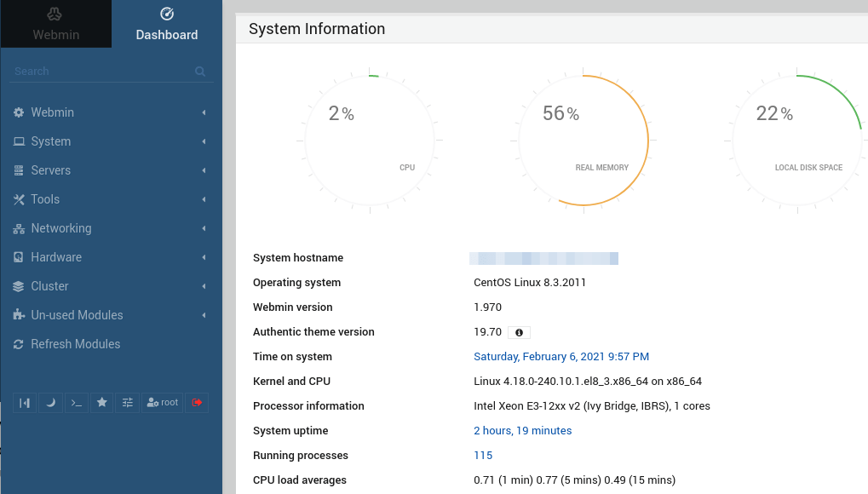
Task: Click the Real Memory usage gauge
Action: tap(583, 141)
